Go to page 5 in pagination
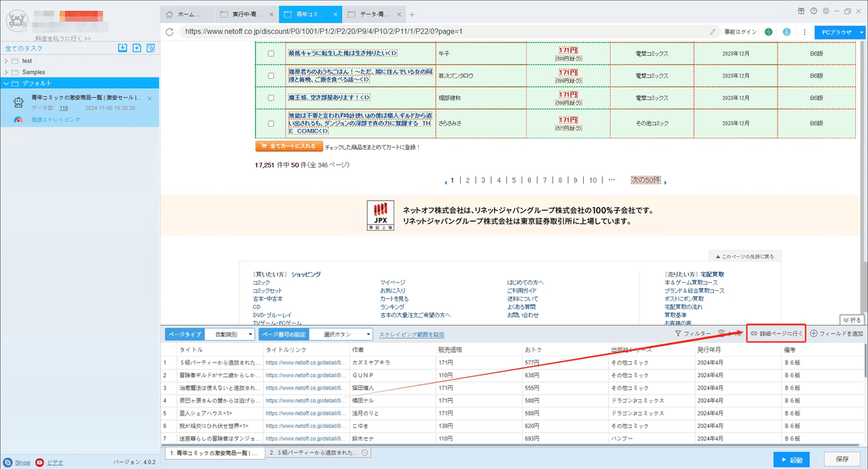This screenshot has width=868, height=469. click(514, 181)
